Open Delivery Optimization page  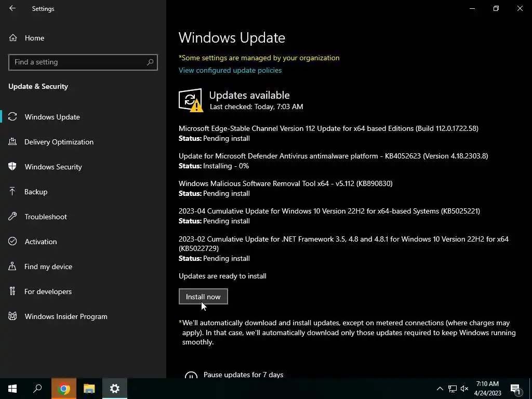pos(59,142)
